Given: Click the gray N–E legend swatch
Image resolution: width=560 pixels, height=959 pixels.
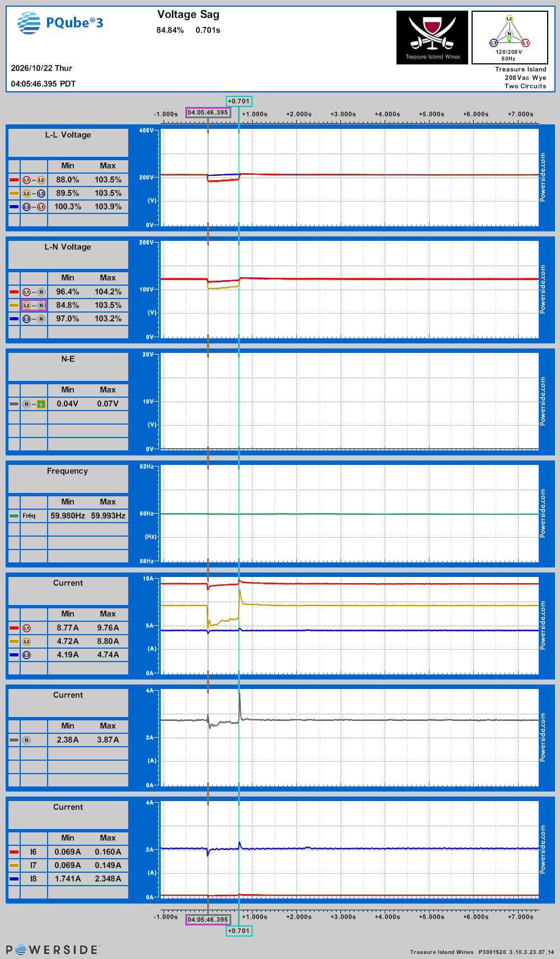Looking at the screenshot, I should point(14,404).
